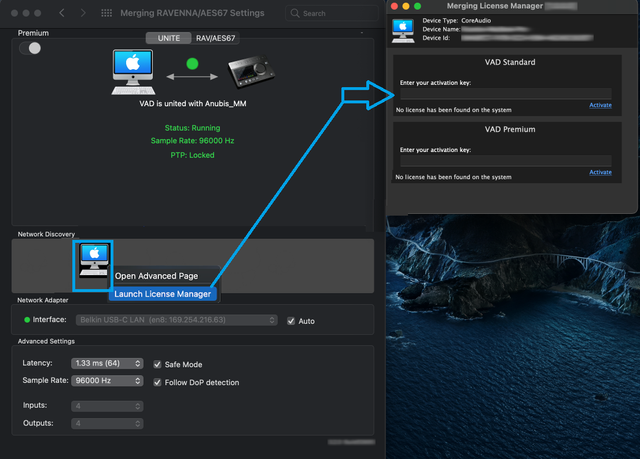Click the Search field in settings window

coord(332,13)
